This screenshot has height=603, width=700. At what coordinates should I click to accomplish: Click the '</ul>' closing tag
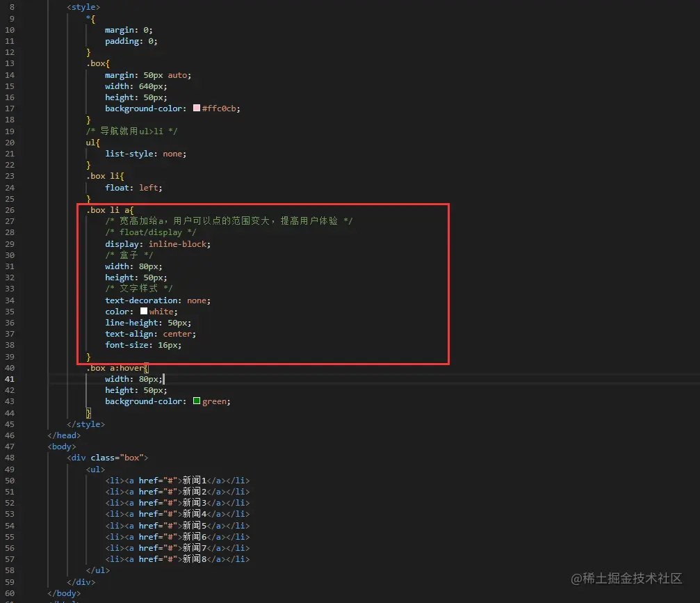tap(98, 570)
